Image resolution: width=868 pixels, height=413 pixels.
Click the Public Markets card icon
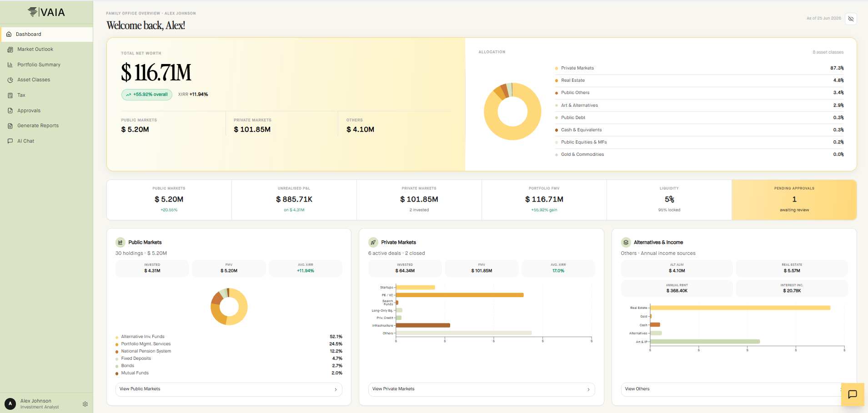coord(120,242)
